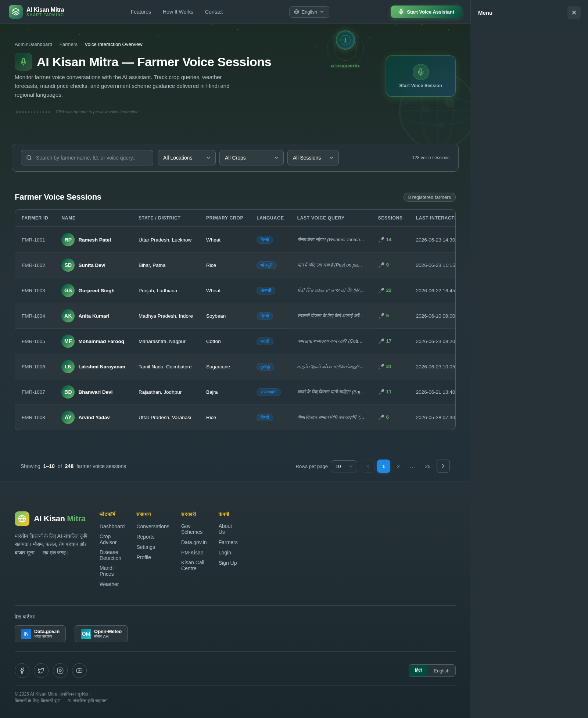Open the Rows per page selector
Viewport: 588px width, 718px height.
pos(344,466)
